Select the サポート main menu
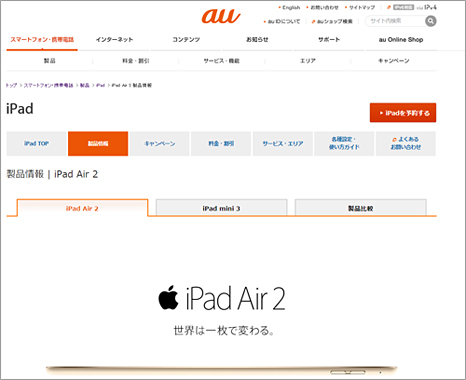 [329, 40]
